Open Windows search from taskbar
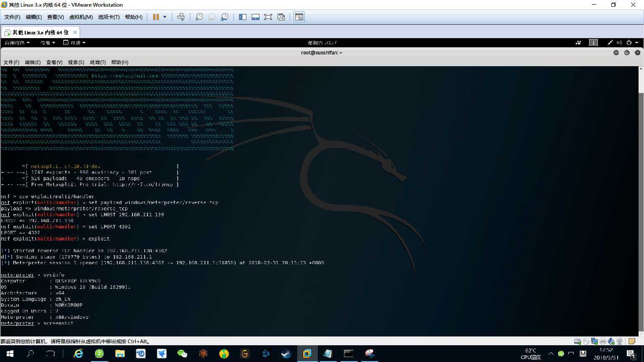The width and height of the screenshot is (644, 362). (x=30, y=354)
